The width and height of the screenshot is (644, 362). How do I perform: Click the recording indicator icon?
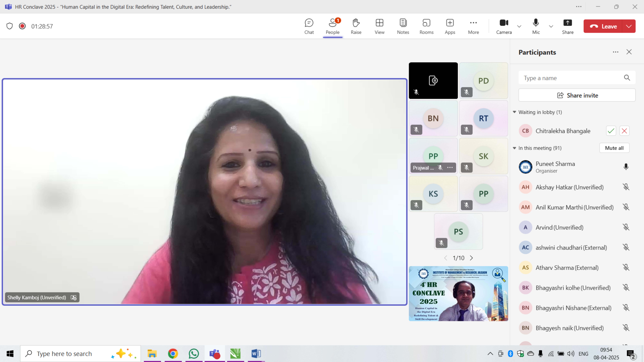[22, 26]
